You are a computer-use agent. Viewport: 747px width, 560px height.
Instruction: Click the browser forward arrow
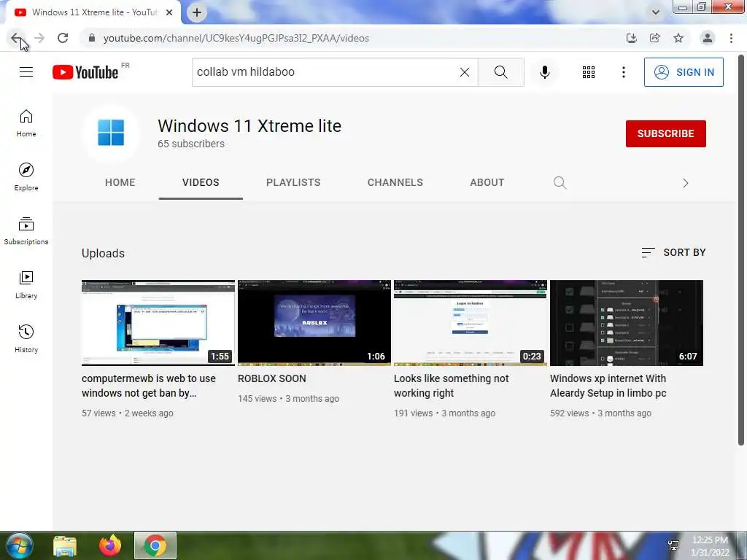pos(39,38)
